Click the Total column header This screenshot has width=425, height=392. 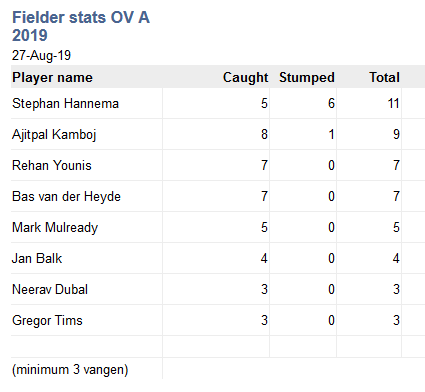coord(384,78)
